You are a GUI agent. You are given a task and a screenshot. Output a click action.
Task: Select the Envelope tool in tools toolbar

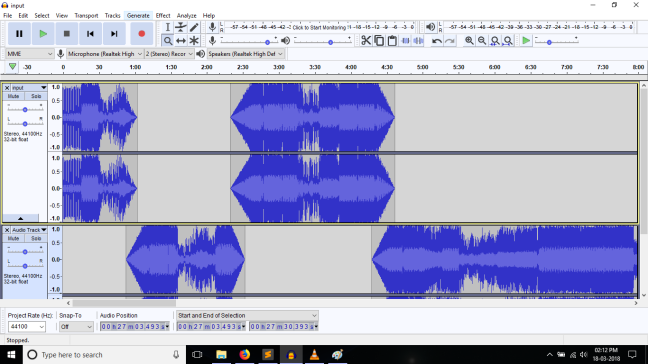(181, 27)
